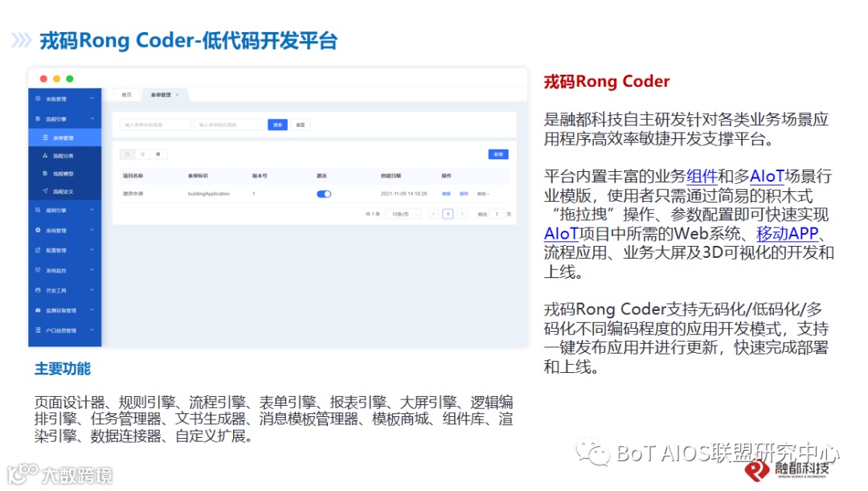The height and width of the screenshot is (491, 868).
Task: Click the 系统管理 gear icon
Action: tap(39, 230)
